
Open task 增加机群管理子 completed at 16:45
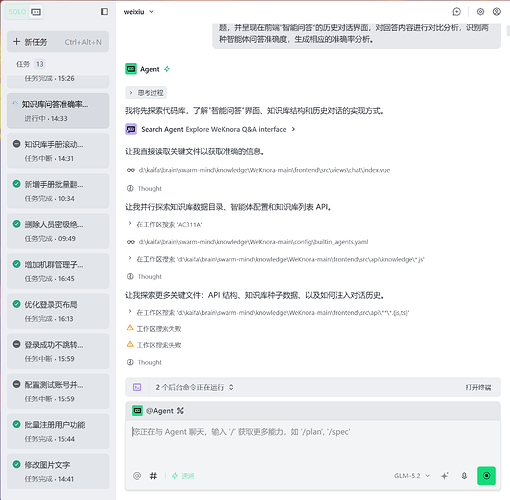58,271
